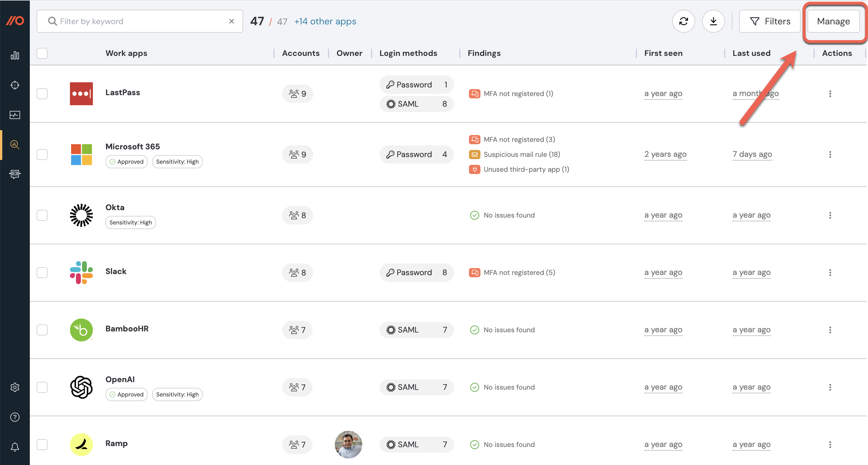868x465 pixels.
Task: Sort by Accounts column header
Action: click(x=301, y=53)
